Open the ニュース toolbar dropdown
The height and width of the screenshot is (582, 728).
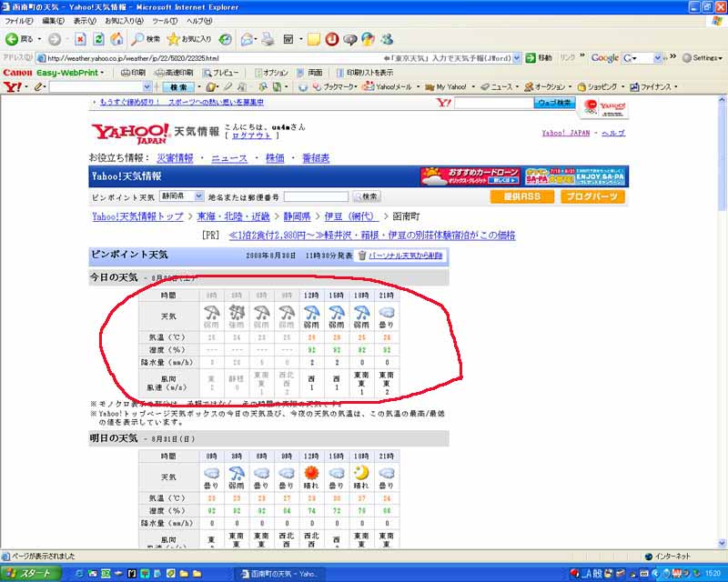point(517,86)
